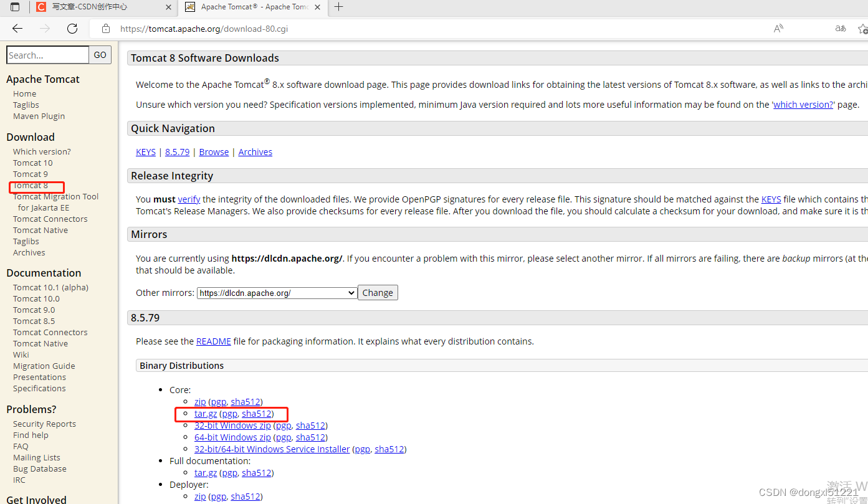The image size is (868, 504).
Task: Click the verify link
Action: tap(189, 199)
